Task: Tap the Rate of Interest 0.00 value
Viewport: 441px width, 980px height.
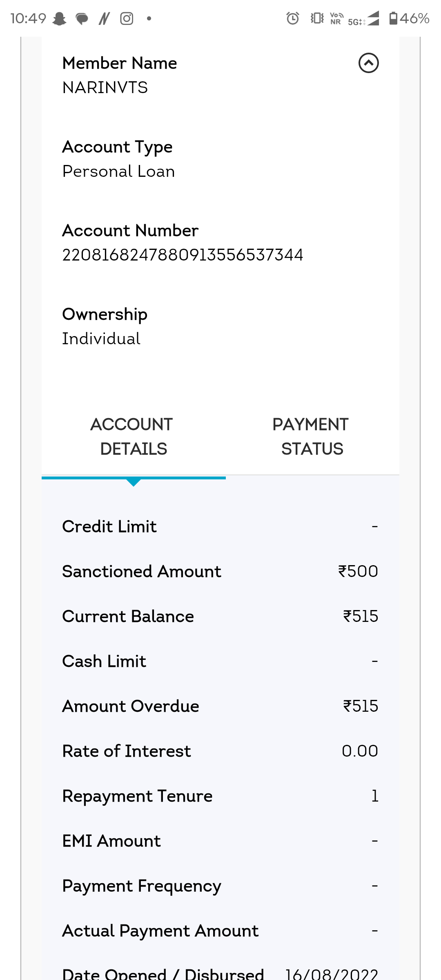Action: 360,751
